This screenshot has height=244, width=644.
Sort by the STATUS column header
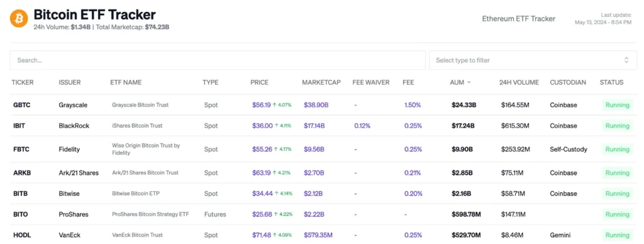click(x=611, y=82)
